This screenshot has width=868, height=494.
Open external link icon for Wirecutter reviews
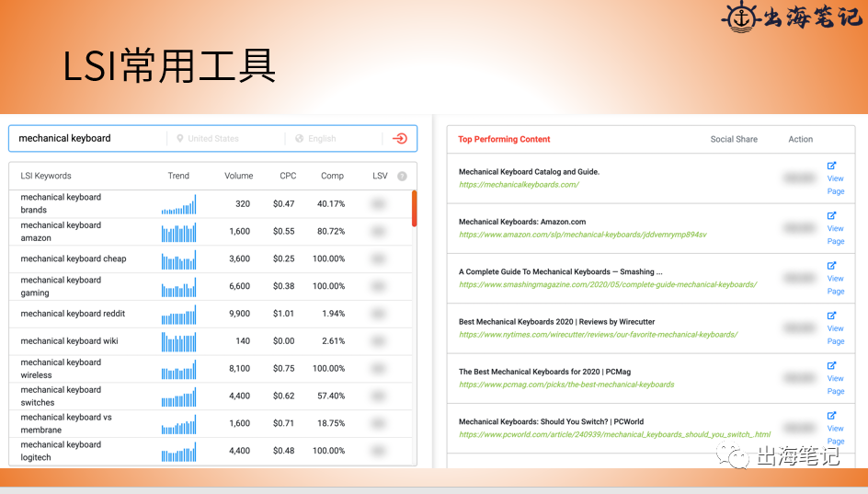pos(831,316)
